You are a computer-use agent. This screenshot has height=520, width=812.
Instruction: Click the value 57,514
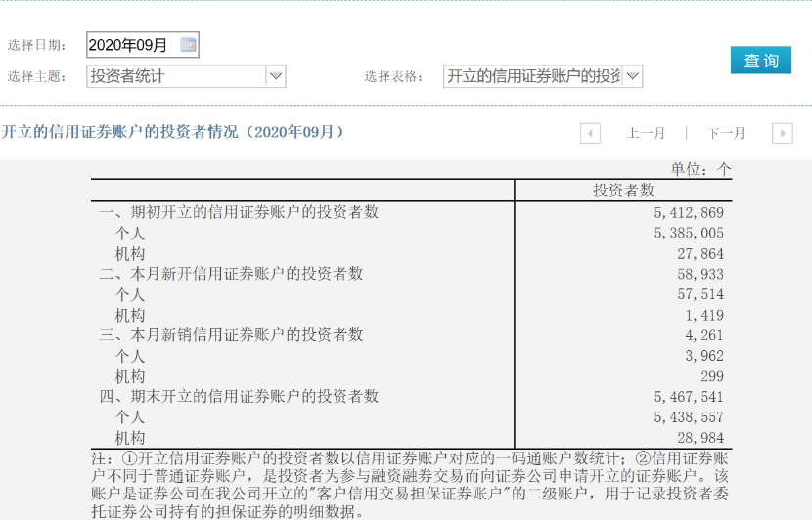coord(700,294)
